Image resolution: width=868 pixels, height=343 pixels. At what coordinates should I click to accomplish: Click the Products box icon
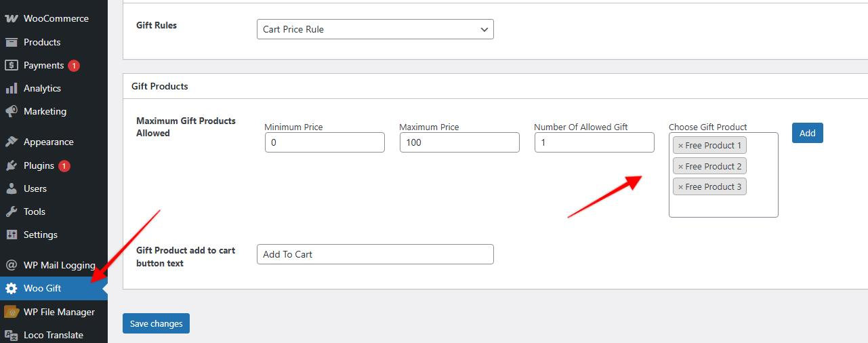click(11, 42)
